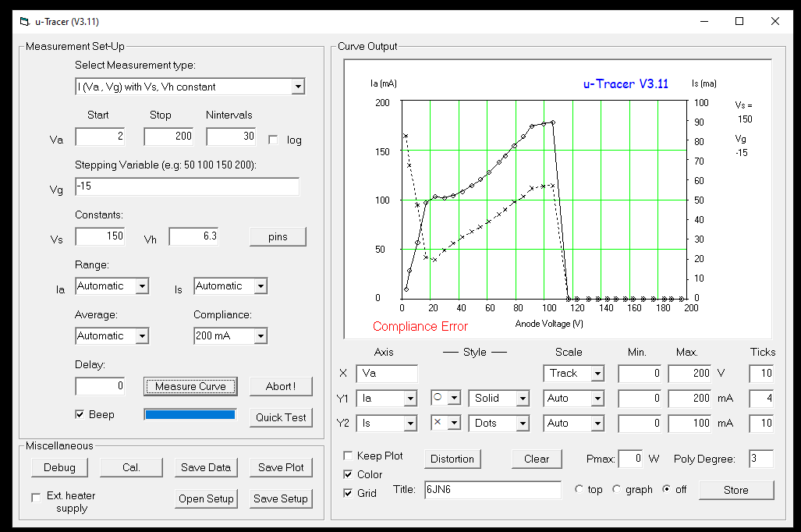This screenshot has width=801, height=532.
Task: Select the graph radio button
Action: [617, 489]
